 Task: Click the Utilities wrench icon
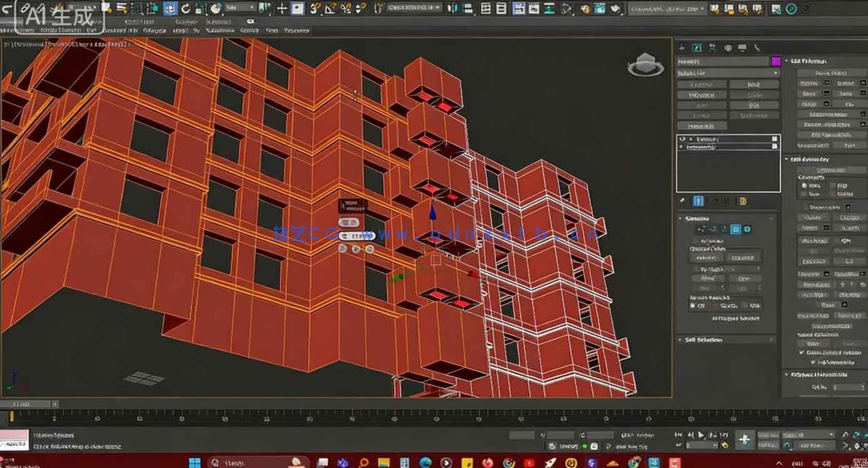coord(757,47)
